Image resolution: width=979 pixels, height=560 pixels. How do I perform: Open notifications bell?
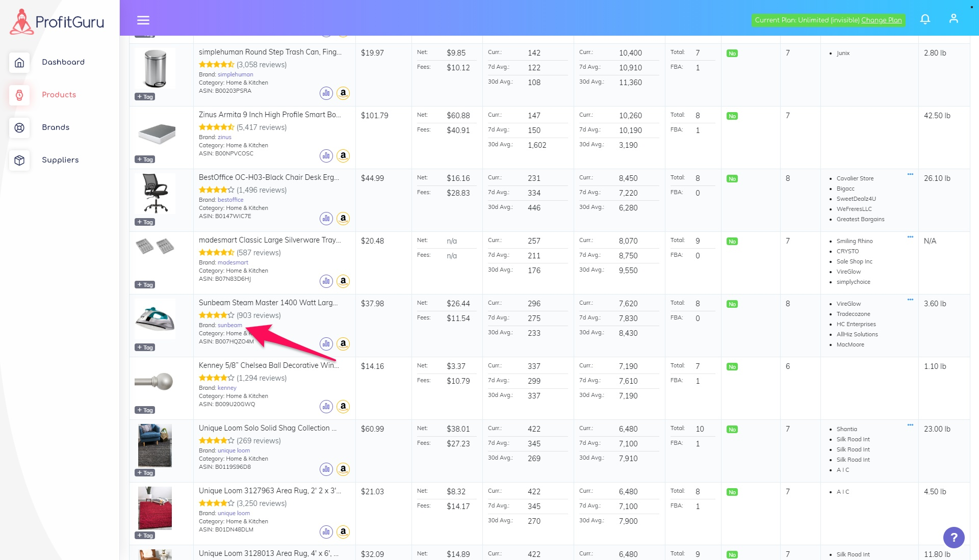pyautogui.click(x=925, y=19)
